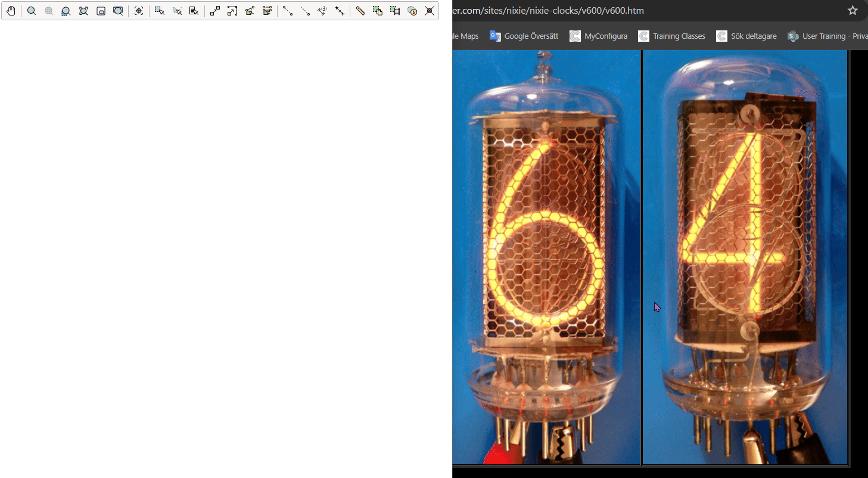The width and height of the screenshot is (868, 478).
Task: Click the browser address bar URL
Action: (x=548, y=11)
